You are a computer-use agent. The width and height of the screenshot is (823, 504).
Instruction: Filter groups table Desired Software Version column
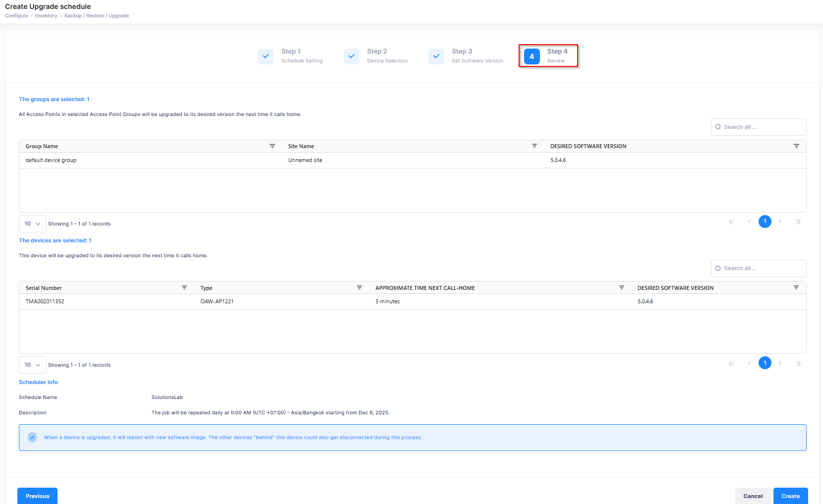coord(796,146)
